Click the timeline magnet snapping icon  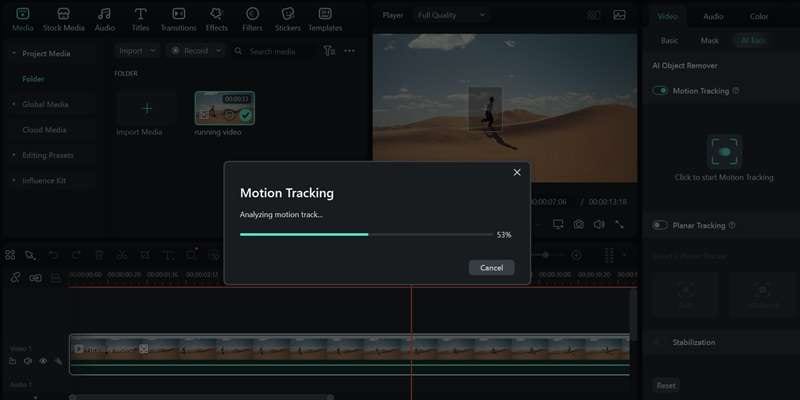click(x=15, y=278)
